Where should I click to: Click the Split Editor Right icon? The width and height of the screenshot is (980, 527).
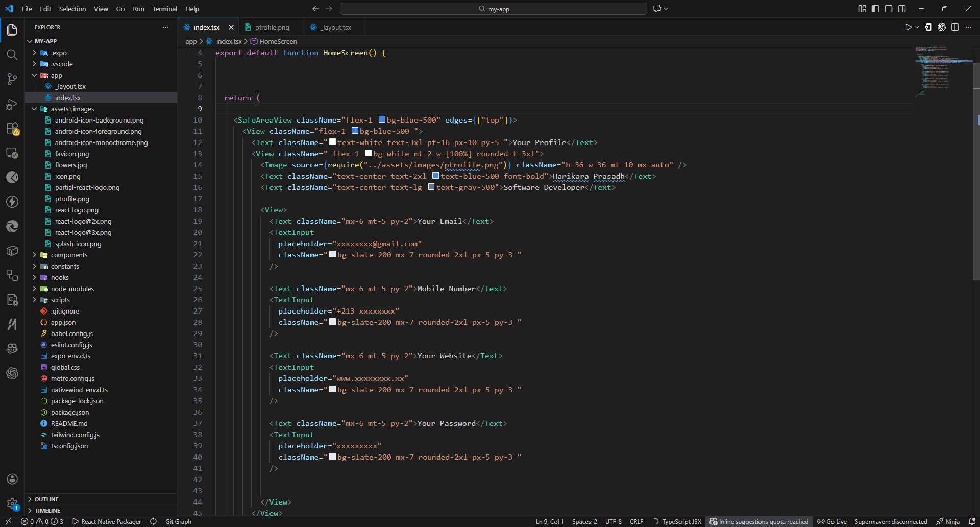point(955,27)
